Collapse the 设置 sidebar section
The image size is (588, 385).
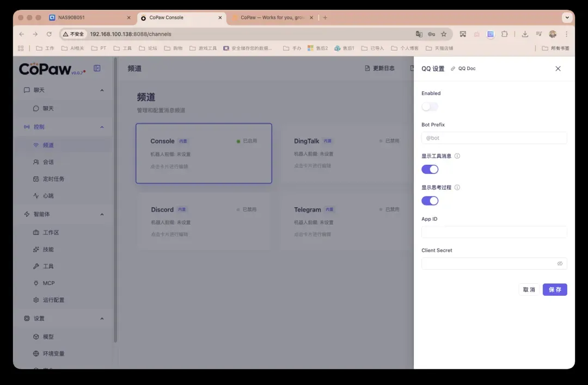pyautogui.click(x=102, y=319)
